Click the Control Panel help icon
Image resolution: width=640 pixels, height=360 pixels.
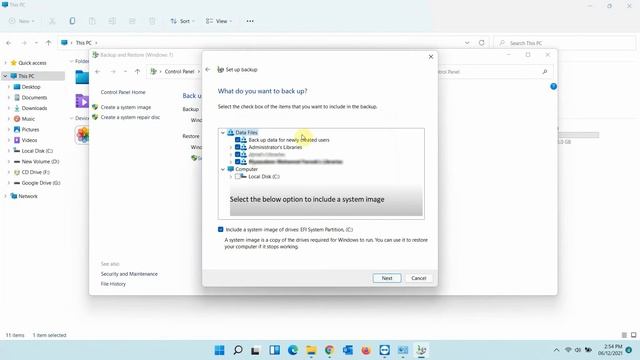tap(553, 87)
